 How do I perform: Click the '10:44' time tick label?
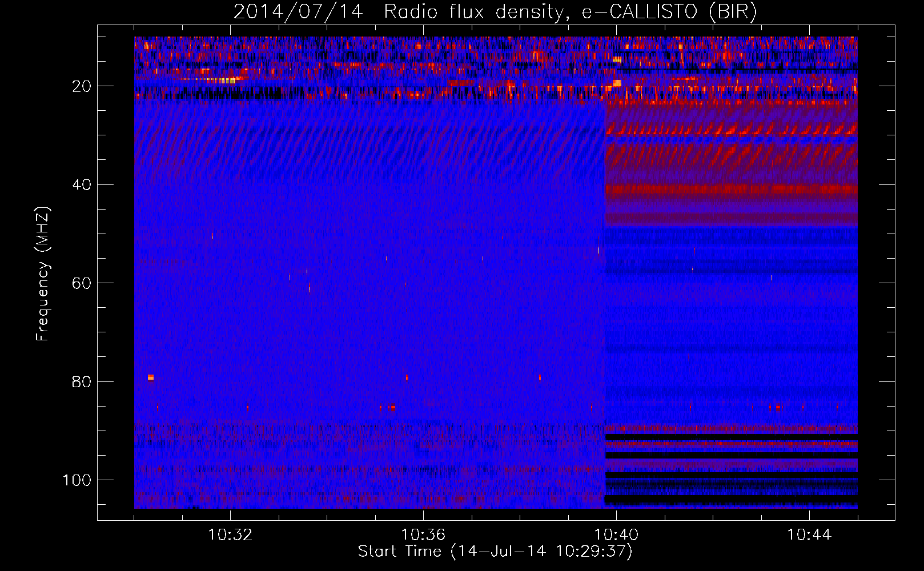click(x=809, y=535)
